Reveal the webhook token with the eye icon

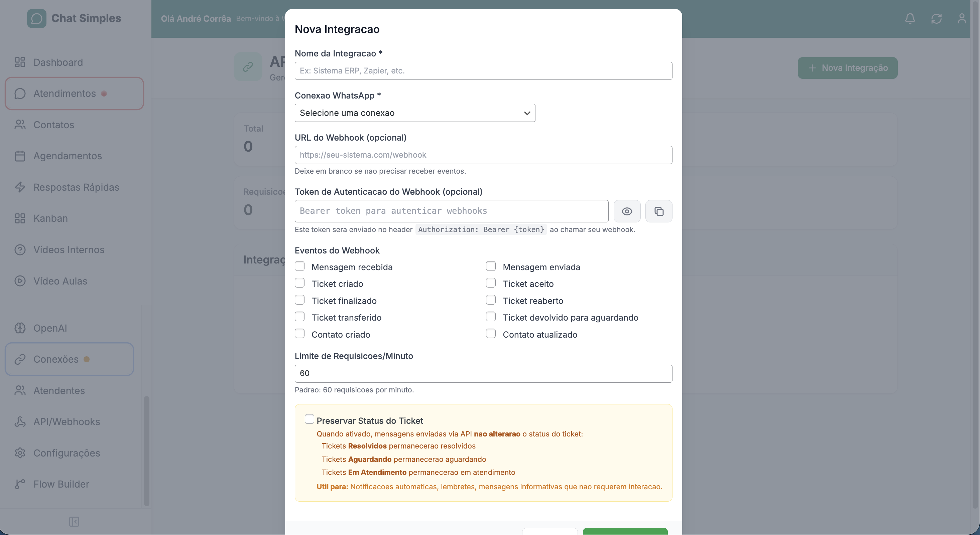tap(627, 211)
